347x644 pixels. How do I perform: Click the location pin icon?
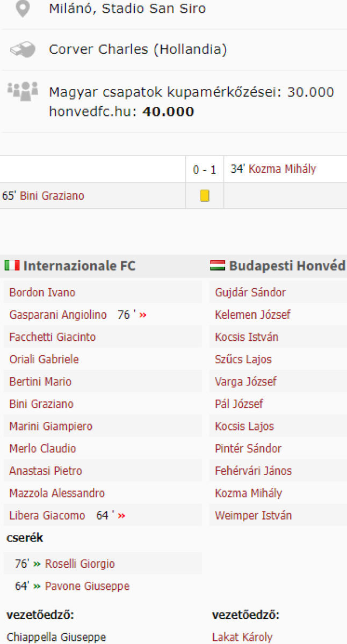pyautogui.click(x=23, y=9)
